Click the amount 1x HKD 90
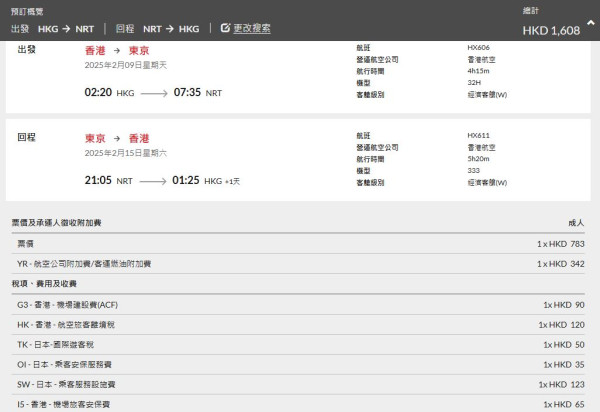The height and width of the screenshot is (412, 600). [x=564, y=305]
